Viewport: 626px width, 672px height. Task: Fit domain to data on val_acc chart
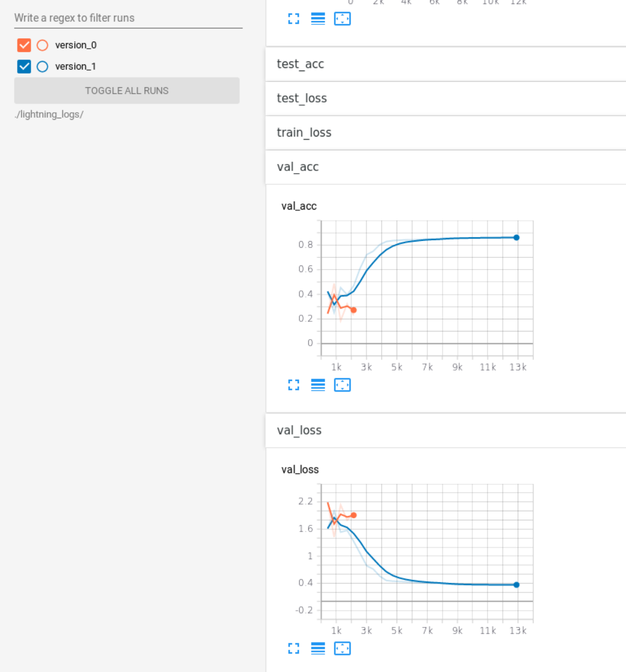[x=342, y=385]
